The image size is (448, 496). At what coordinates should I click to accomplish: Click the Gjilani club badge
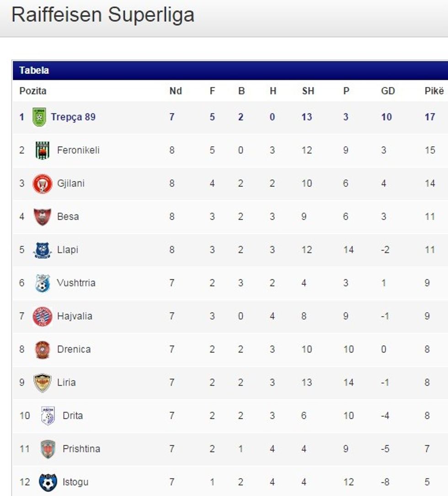(43, 184)
